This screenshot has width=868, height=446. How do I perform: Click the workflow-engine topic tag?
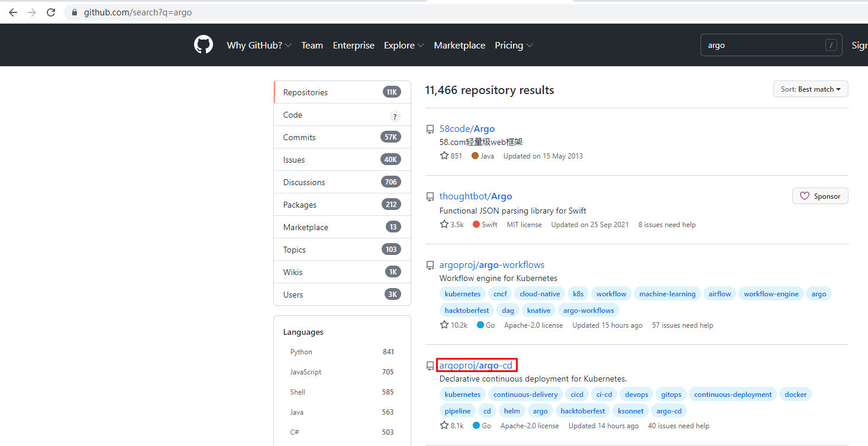(x=771, y=294)
